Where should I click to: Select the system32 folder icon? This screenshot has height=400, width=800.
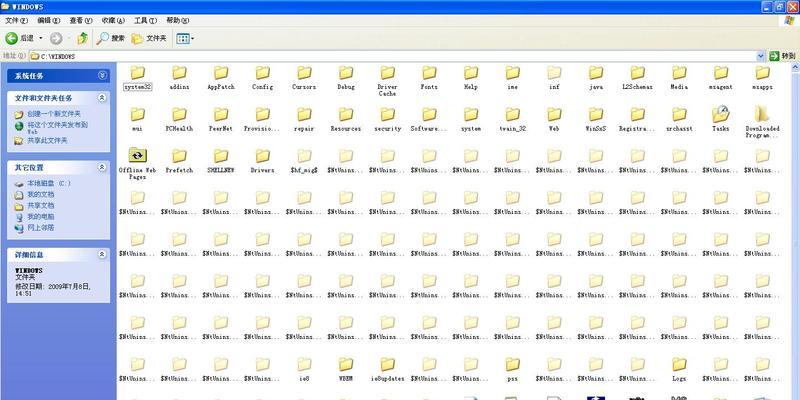point(137,72)
